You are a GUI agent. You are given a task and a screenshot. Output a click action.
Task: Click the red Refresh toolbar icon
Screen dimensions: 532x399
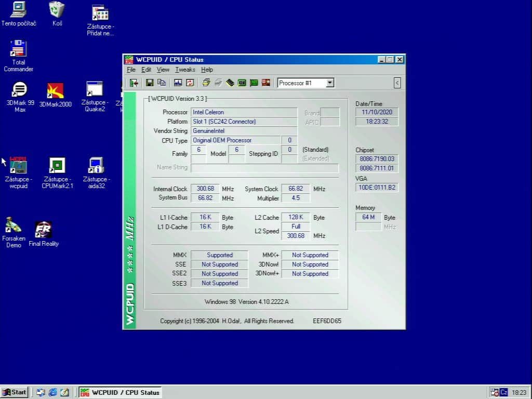coord(190,83)
